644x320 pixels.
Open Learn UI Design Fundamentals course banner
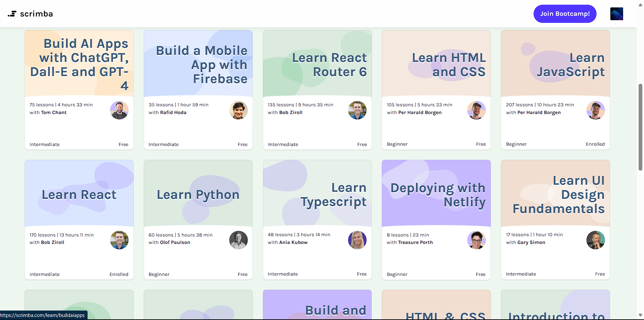coord(555,193)
